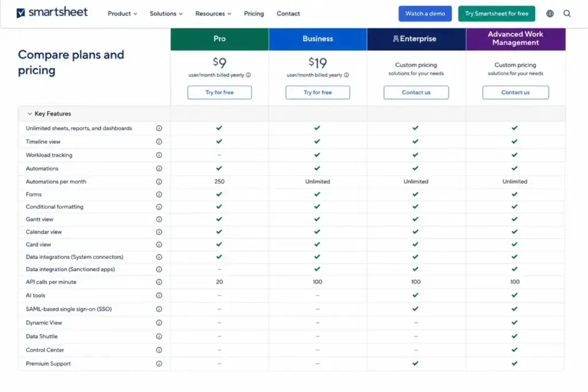
Task: Click Contact us under Advanced Work Management
Action: pos(516,92)
